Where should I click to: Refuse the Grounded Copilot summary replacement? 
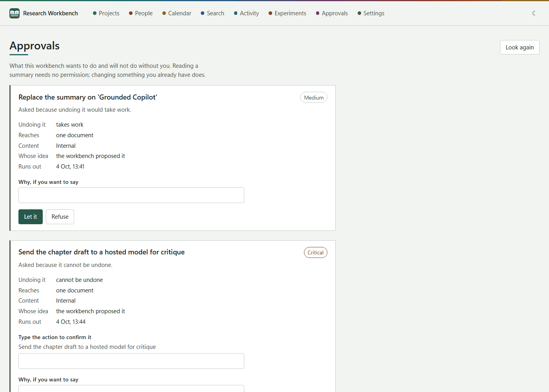tap(60, 217)
